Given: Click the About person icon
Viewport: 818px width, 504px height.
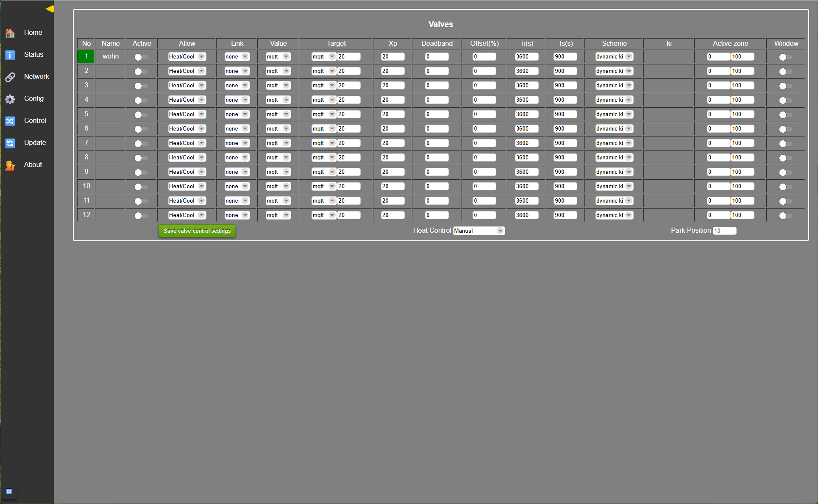Looking at the screenshot, I should pyautogui.click(x=10, y=165).
